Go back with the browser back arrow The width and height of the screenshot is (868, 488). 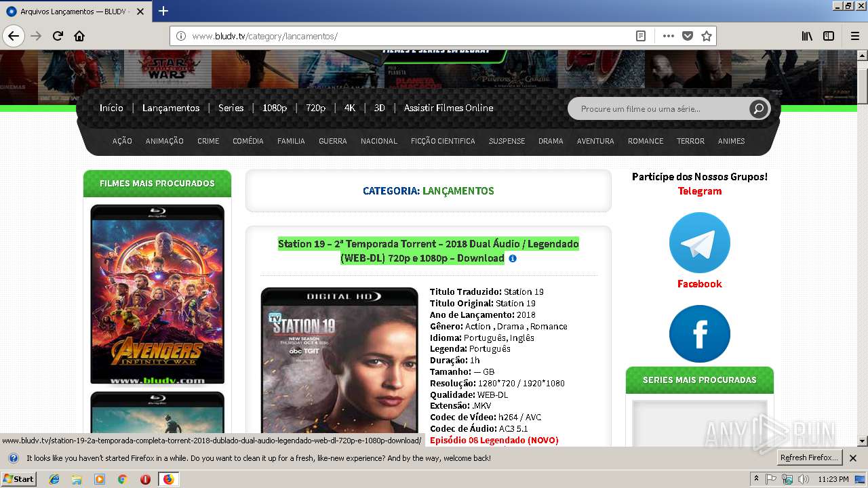(x=14, y=36)
